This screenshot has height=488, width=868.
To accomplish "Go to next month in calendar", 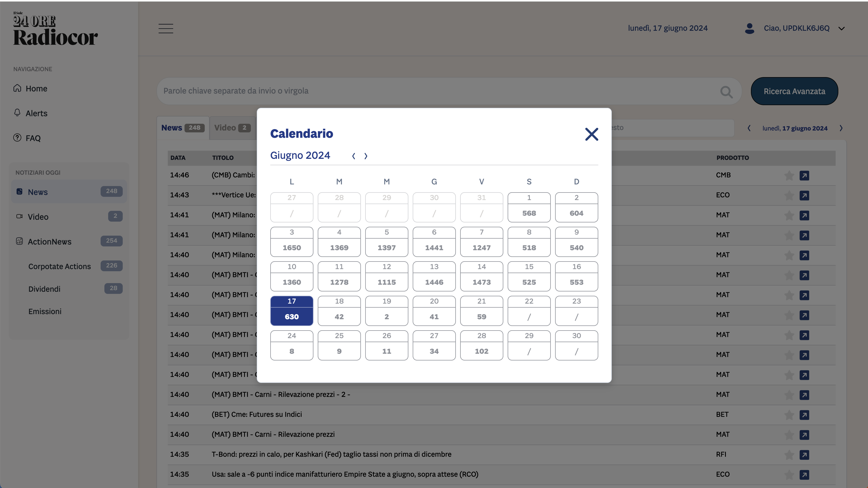I will [365, 156].
